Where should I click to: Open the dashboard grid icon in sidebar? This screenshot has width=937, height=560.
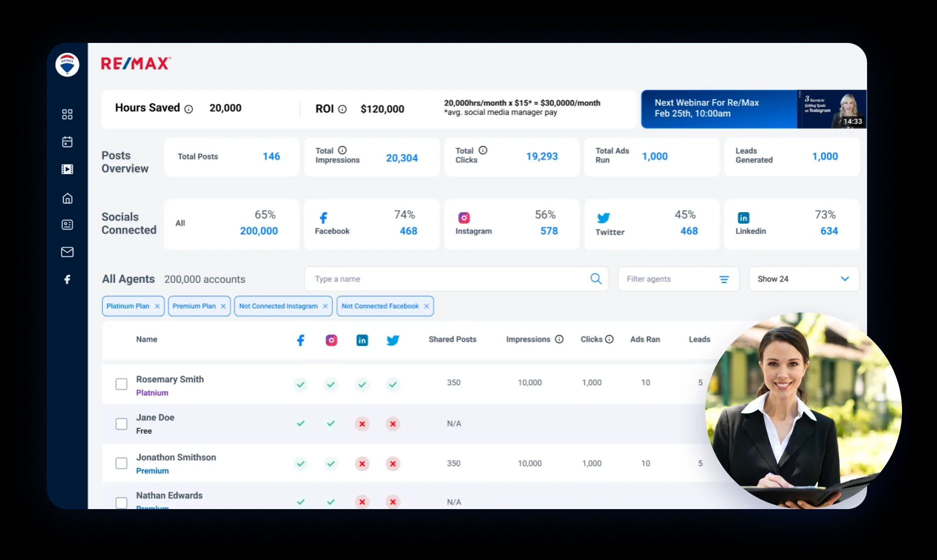point(67,114)
